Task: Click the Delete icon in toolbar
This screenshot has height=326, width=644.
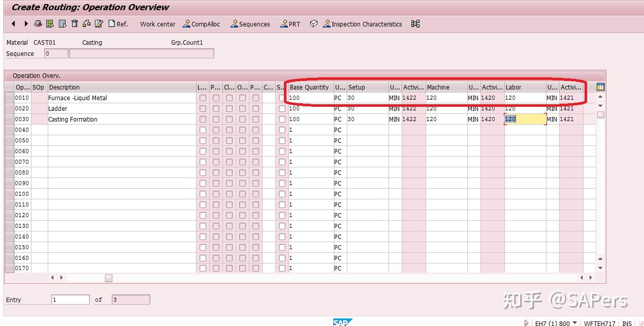Action: click(74, 24)
